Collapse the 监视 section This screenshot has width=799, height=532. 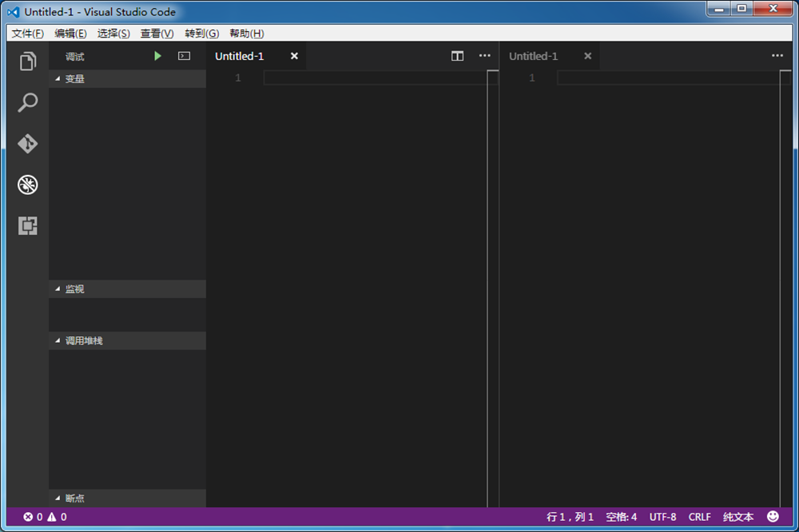[x=74, y=288]
